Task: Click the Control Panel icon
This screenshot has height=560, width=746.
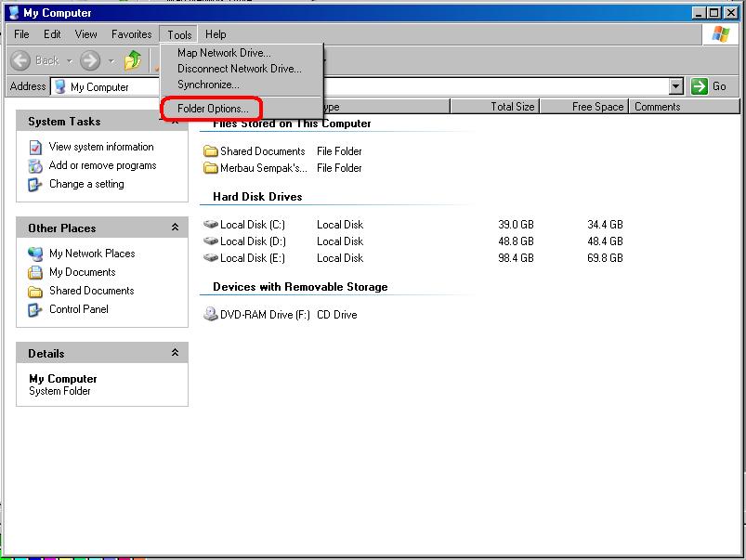Action: pyautogui.click(x=34, y=310)
